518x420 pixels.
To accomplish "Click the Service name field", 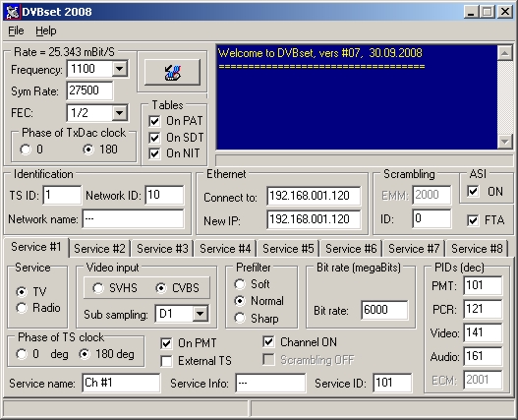I will tap(121, 383).
